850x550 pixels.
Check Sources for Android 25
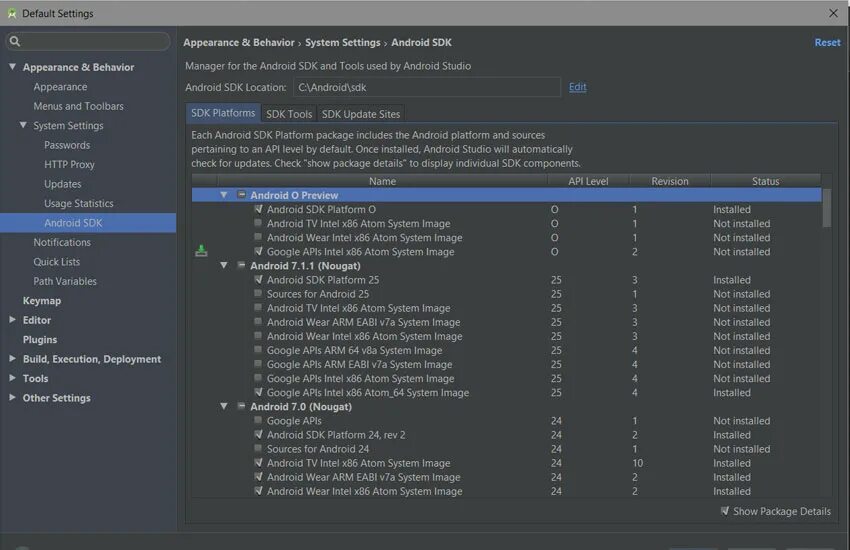[259, 293]
